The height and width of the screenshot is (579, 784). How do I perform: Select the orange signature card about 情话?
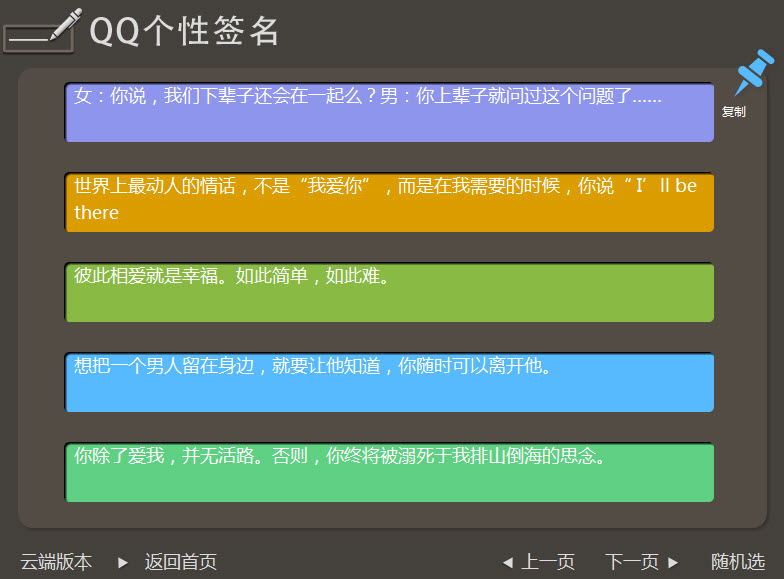click(389, 202)
